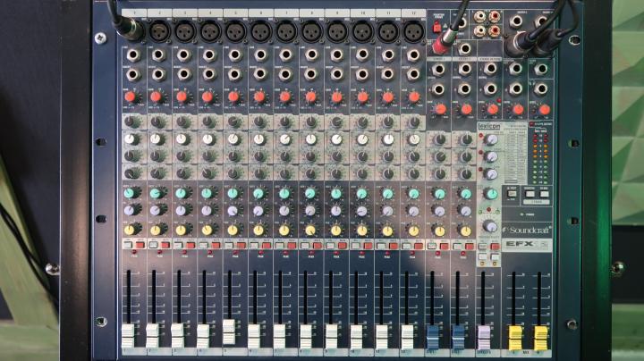The image size is (644, 361).
Task: Touch the top-left RCA jack
Action: click(479, 17)
